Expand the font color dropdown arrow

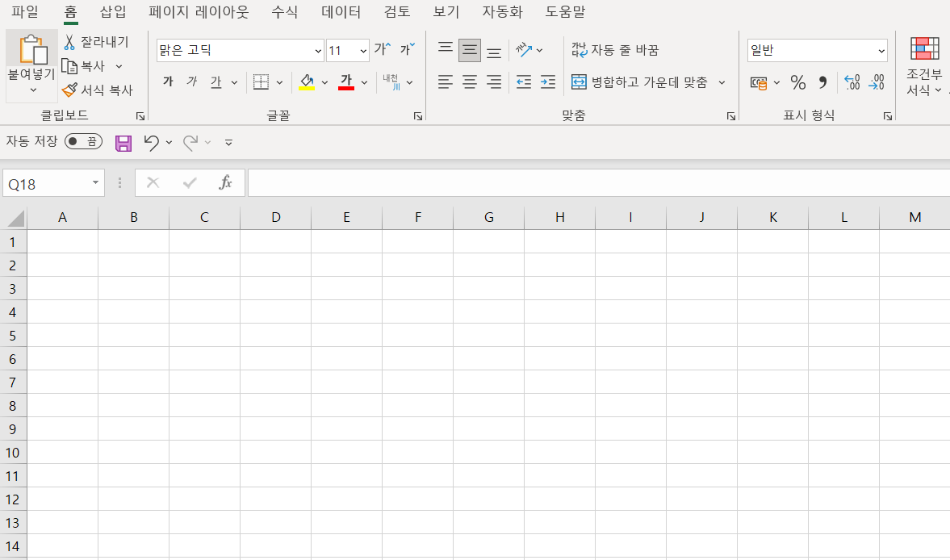pyautogui.click(x=365, y=82)
